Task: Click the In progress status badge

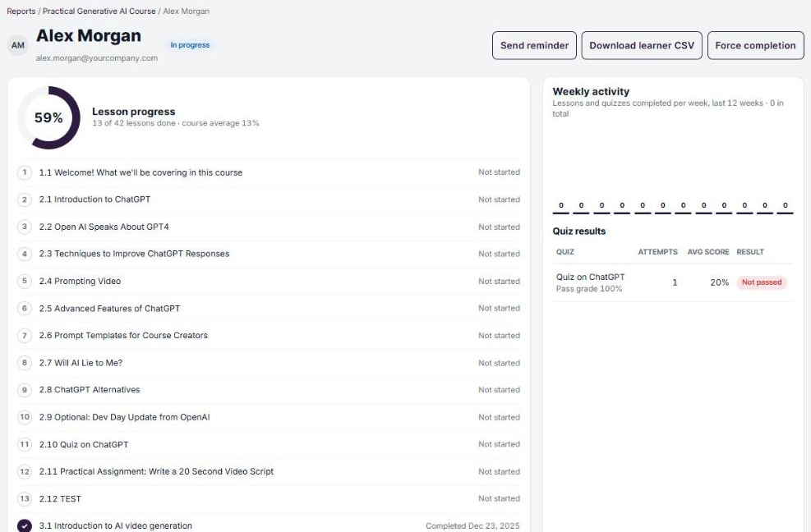Action: (x=190, y=45)
